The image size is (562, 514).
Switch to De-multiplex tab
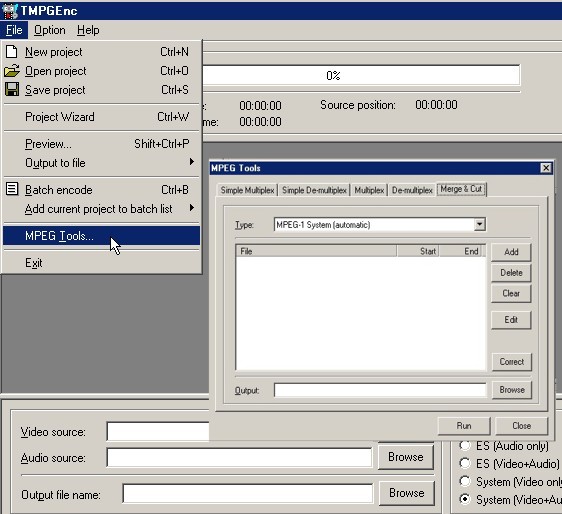click(412, 190)
